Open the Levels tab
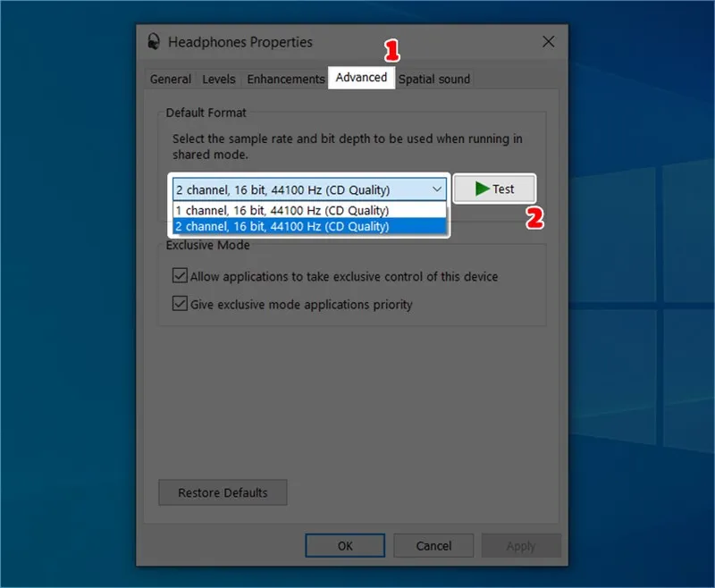 point(219,79)
